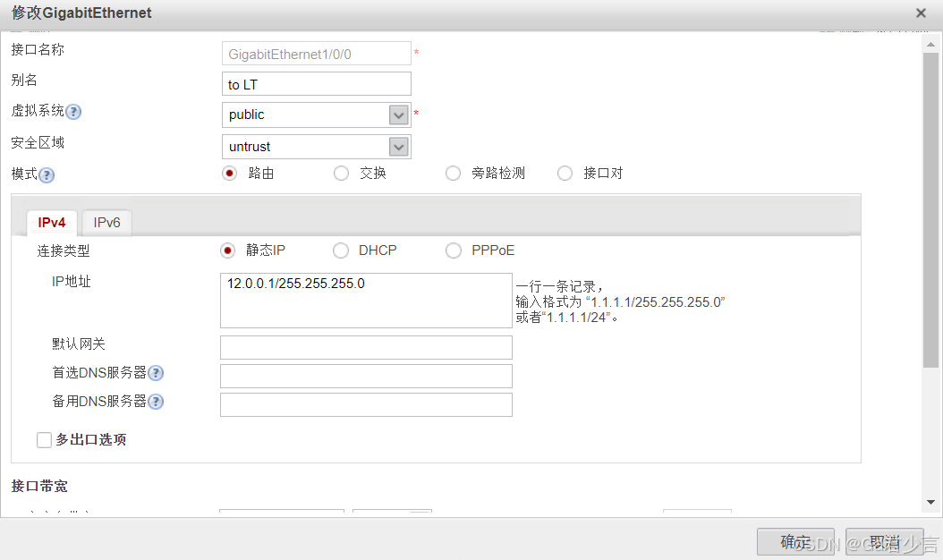Open help icon next to 虚拟系统

click(73, 112)
